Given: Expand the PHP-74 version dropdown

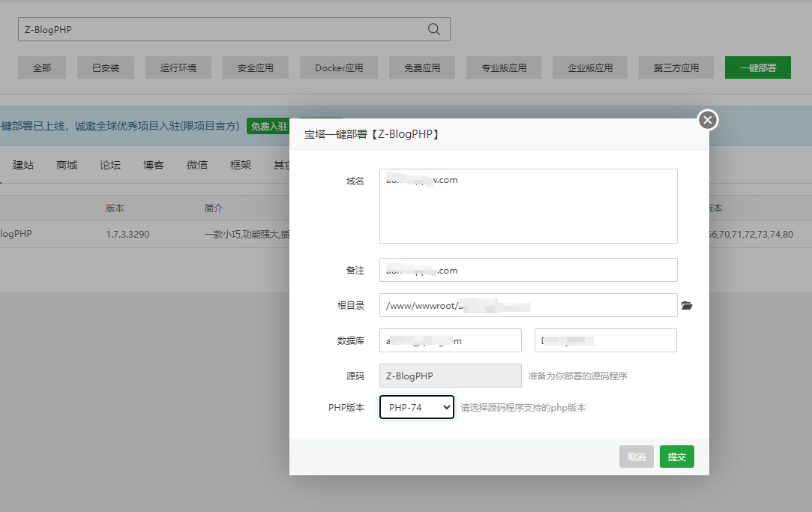Looking at the screenshot, I should (x=417, y=407).
